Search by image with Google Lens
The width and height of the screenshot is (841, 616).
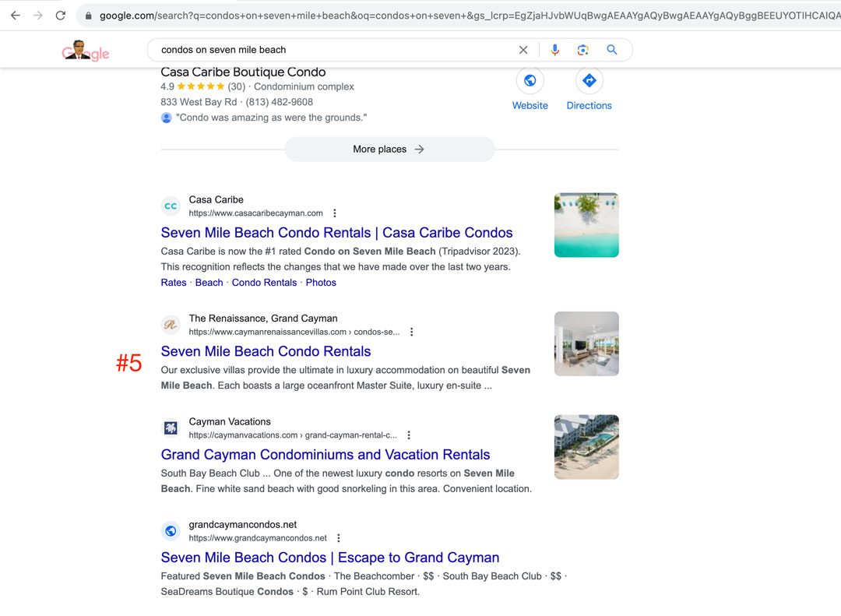click(583, 50)
